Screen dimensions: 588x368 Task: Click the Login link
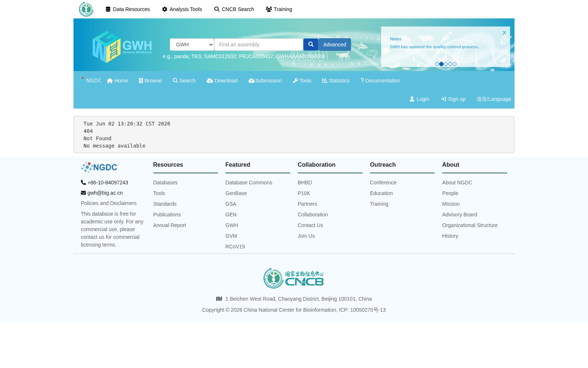point(419,99)
